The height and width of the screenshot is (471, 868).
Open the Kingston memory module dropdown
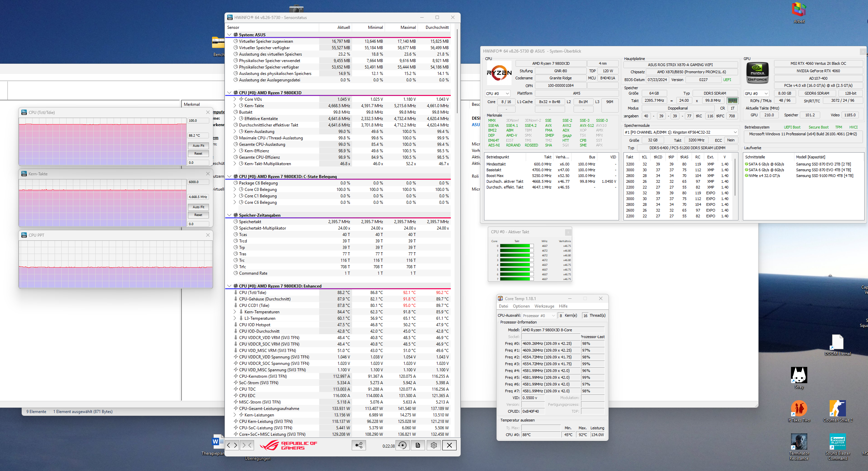(x=680, y=132)
